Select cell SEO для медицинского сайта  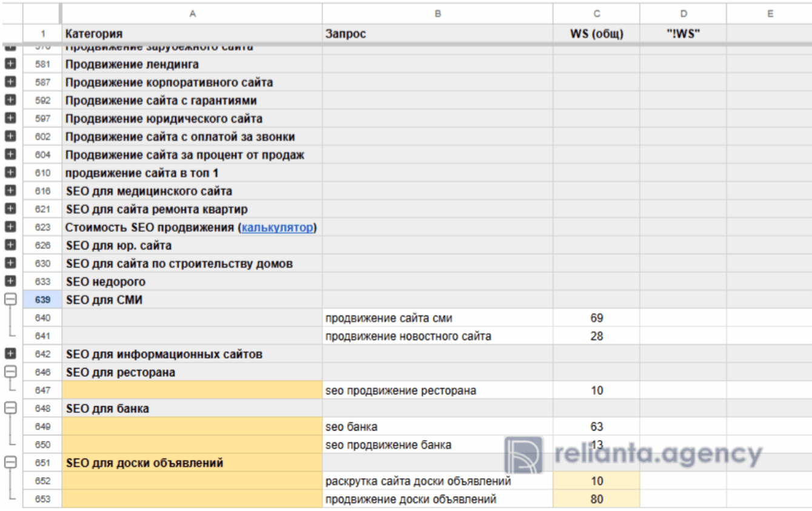(x=192, y=191)
